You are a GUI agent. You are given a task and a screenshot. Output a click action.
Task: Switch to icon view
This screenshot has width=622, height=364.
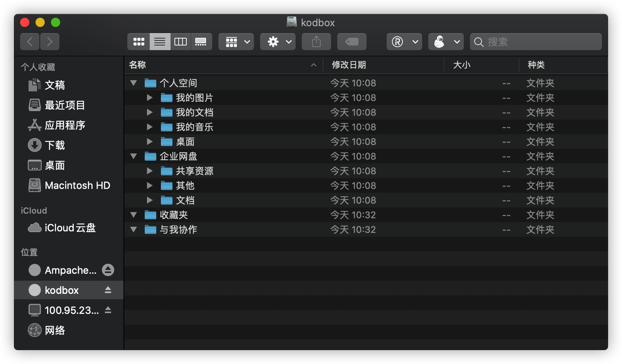[139, 42]
